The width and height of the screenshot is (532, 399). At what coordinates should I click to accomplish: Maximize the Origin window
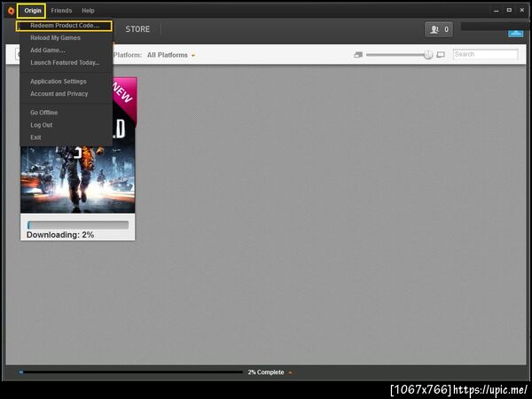[x=509, y=10]
